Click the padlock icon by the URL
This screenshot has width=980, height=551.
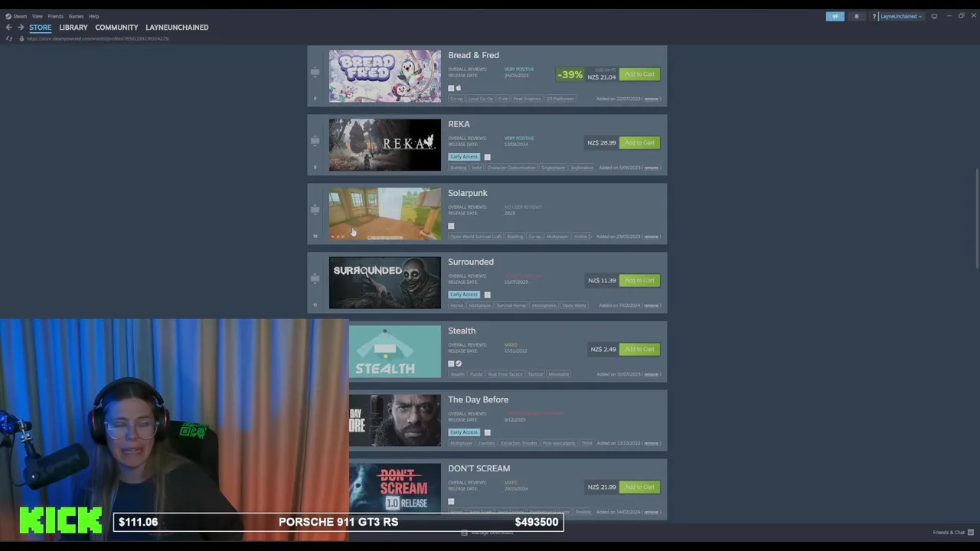[x=21, y=38]
